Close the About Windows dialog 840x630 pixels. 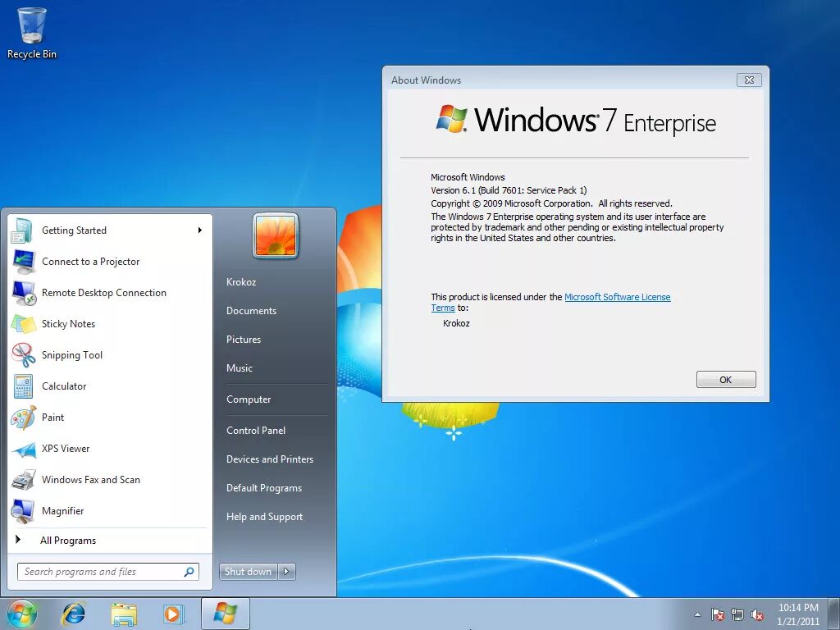click(749, 80)
